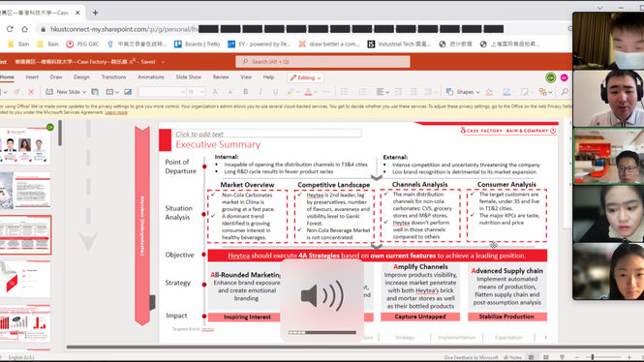Toggle underline formatting

[275, 92]
